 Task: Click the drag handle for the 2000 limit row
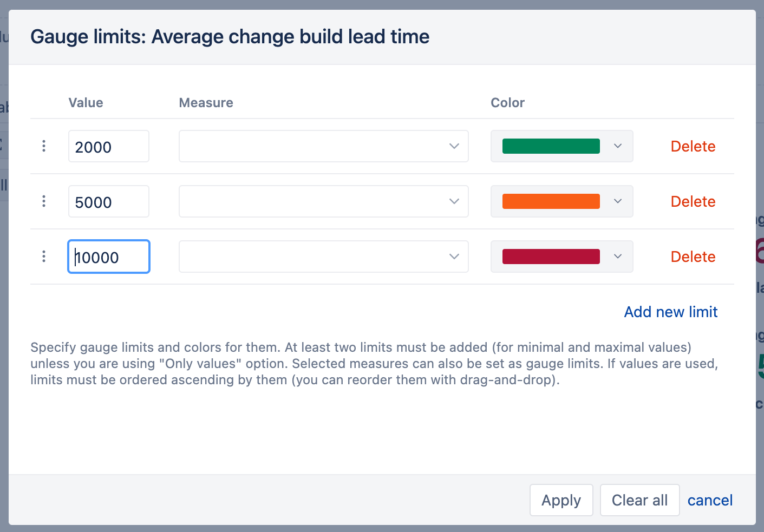[44, 146]
